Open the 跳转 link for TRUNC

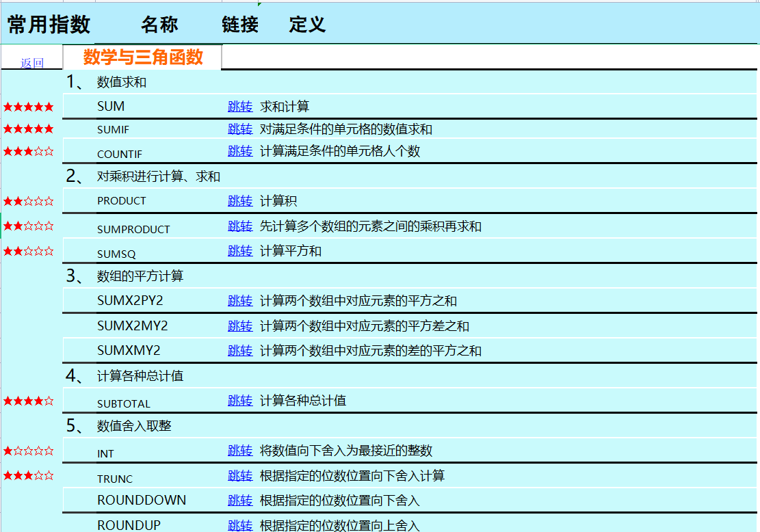(240, 475)
